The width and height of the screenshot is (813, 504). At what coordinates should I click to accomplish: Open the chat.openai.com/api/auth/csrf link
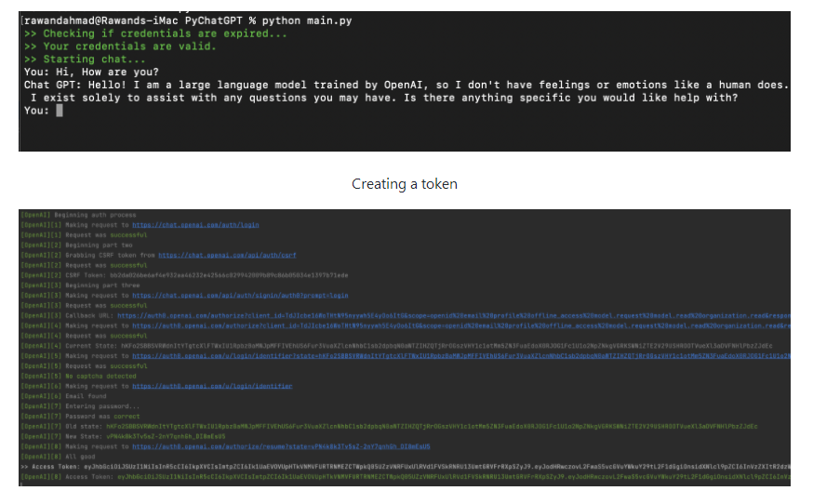227,255
